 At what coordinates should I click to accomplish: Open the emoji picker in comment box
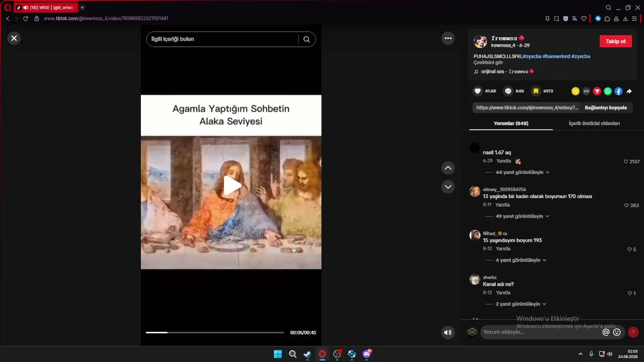(617, 332)
